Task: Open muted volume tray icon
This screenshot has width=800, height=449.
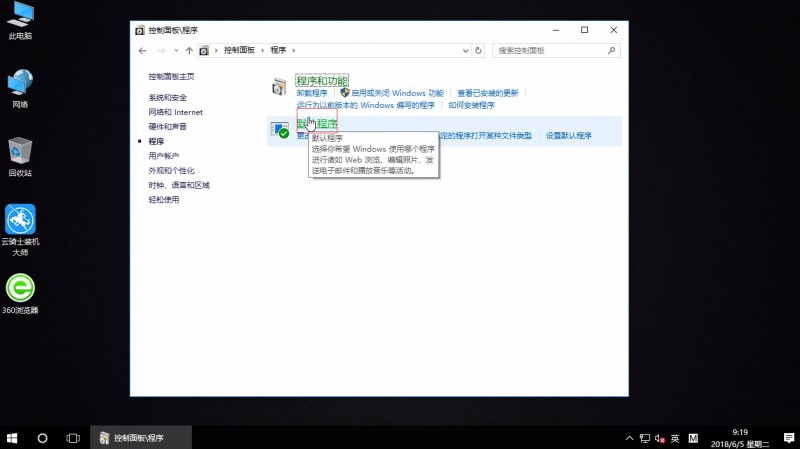Action: pos(660,438)
